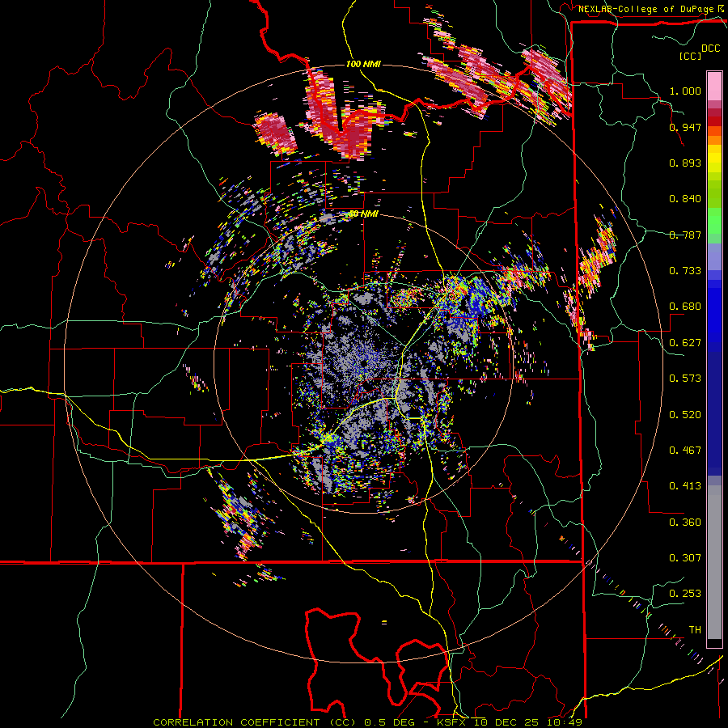
Task: Click the radar site dot at center
Action: click(363, 363)
